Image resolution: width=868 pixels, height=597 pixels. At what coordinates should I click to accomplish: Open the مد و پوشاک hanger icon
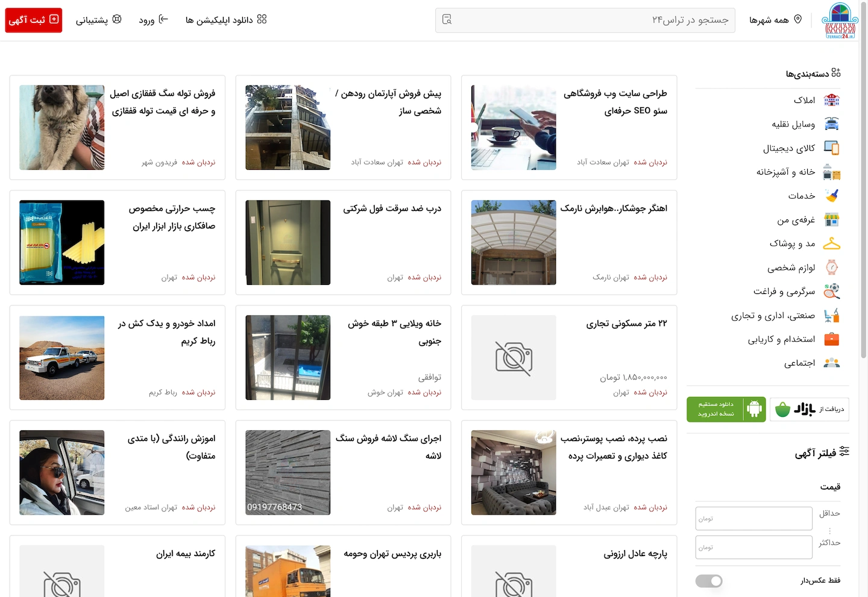(x=832, y=243)
